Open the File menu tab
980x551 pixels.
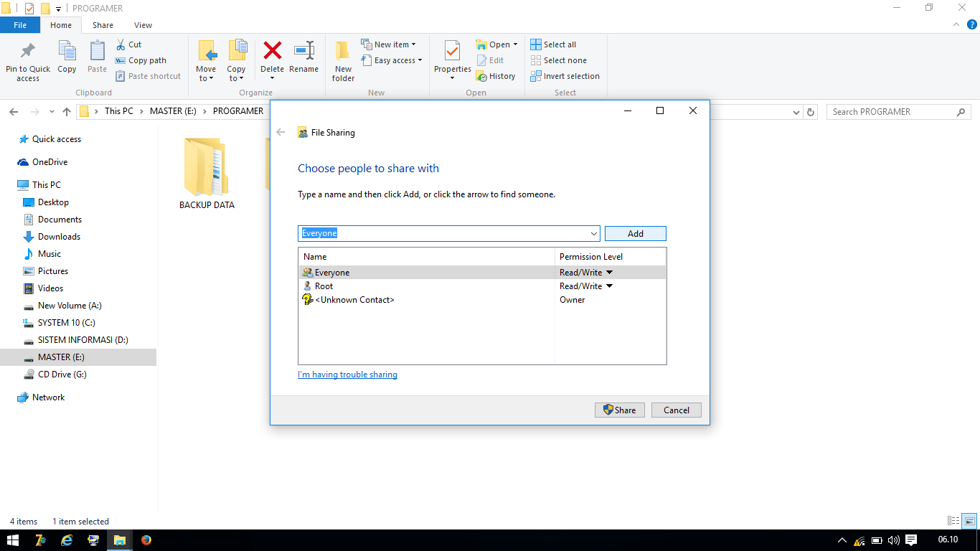tap(20, 25)
